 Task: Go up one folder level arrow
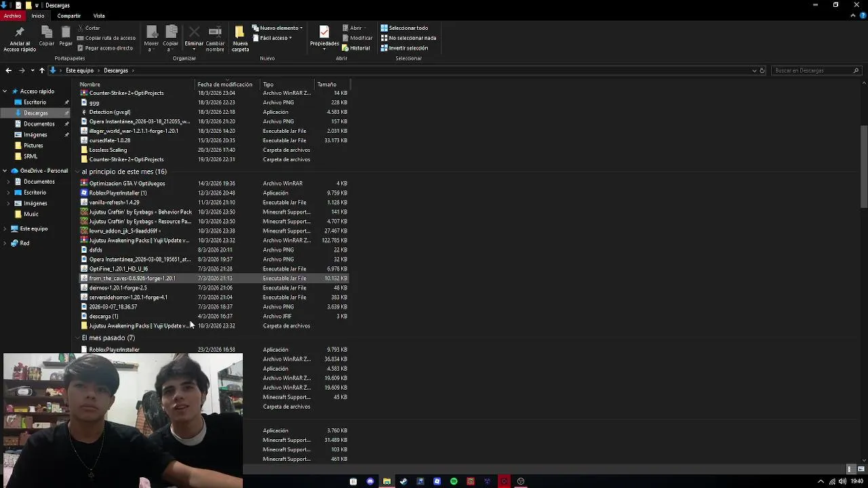click(42, 70)
